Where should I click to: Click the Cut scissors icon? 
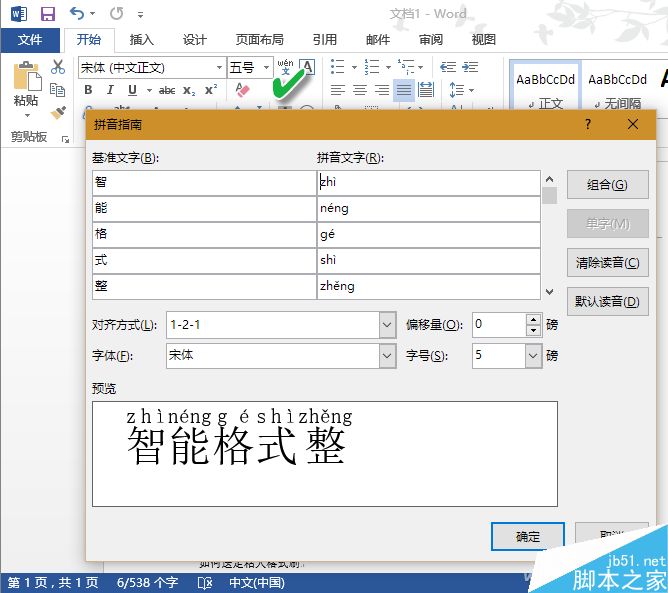click(x=58, y=66)
